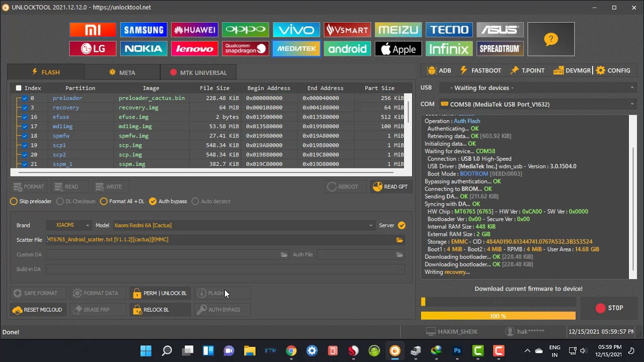Expand the Brand dropdown showing XIAOMI
This screenshot has height=362, width=644.
[x=68, y=225]
